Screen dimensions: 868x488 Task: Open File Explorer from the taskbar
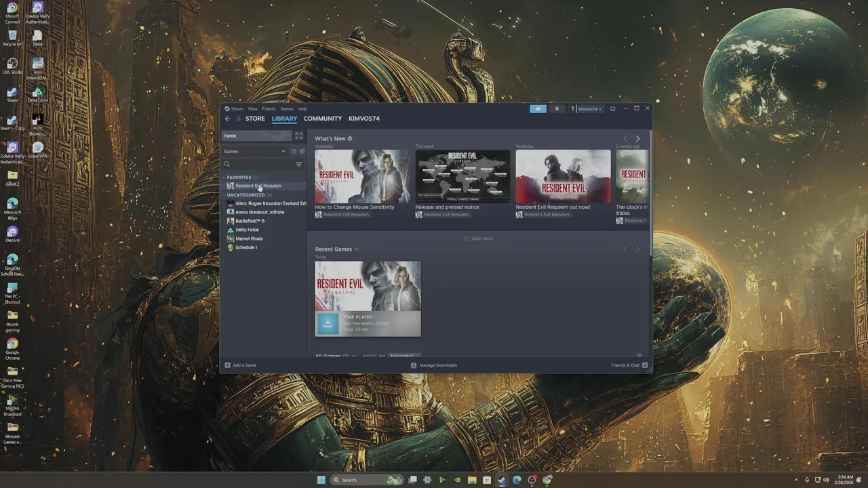(x=472, y=480)
